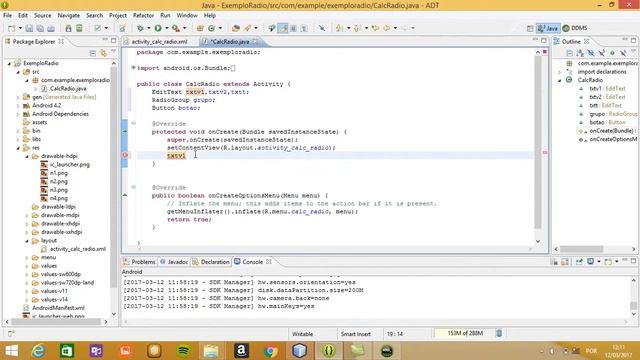
Task: Click Collapse All in the Outline panel
Action: pyautogui.click(x=569, y=53)
